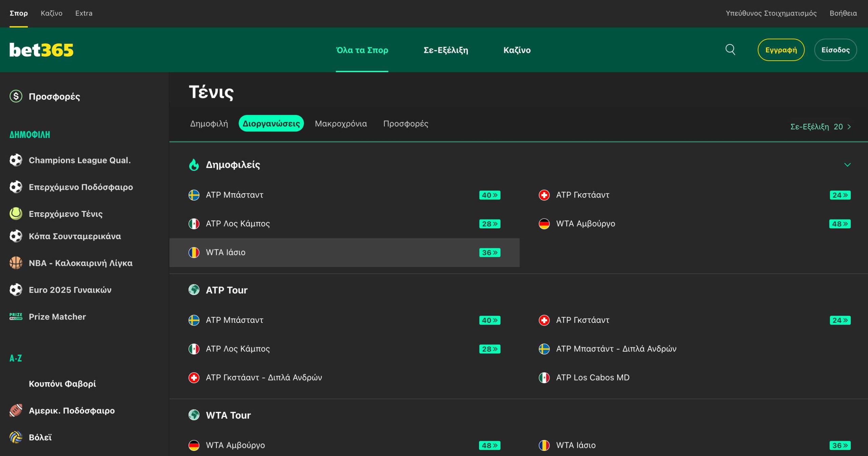The width and height of the screenshot is (868, 456).
Task: Click Mexican flag of ATP Λος Κάμπος under ATP Tour
Action: click(194, 349)
